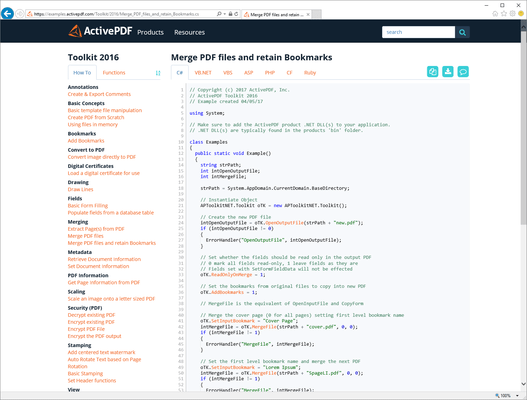Screen dimensions: 527x400
Task: Click the ActivePDF logo in header
Action: (100, 31)
